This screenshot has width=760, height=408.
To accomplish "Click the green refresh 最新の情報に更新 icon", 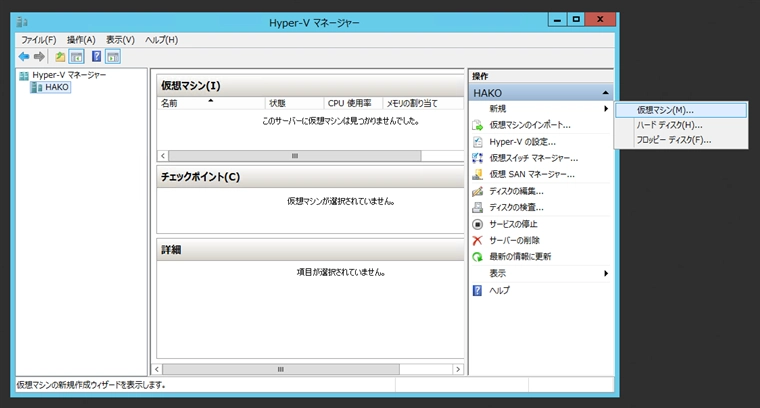I will 477,257.
